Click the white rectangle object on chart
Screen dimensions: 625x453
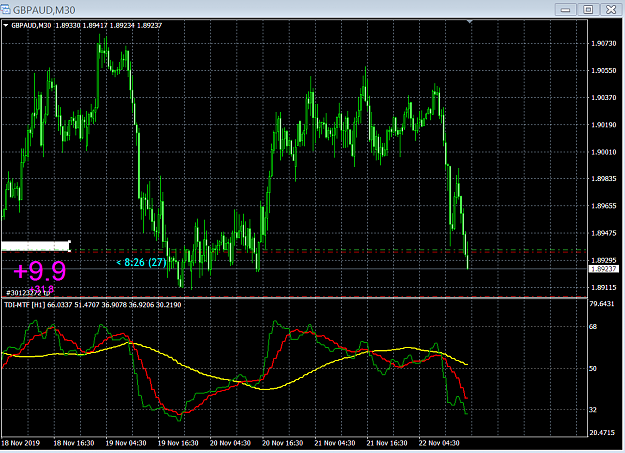coord(36,246)
